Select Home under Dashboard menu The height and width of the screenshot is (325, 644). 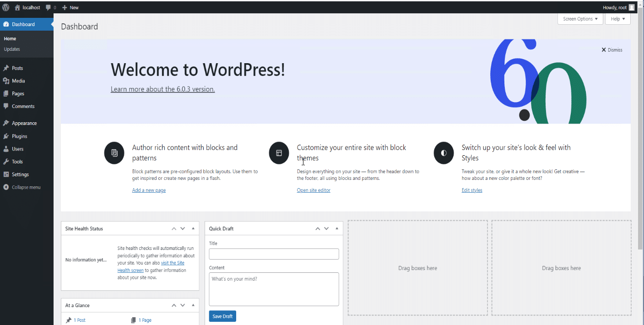point(10,38)
